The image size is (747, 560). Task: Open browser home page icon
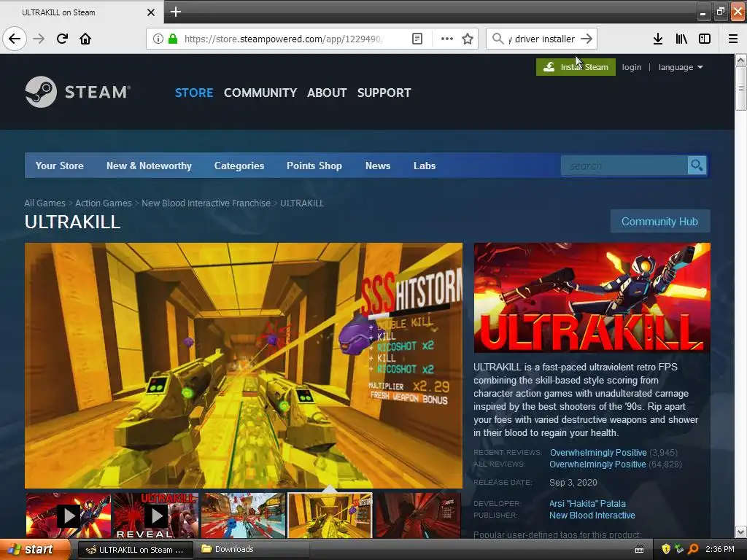(85, 39)
